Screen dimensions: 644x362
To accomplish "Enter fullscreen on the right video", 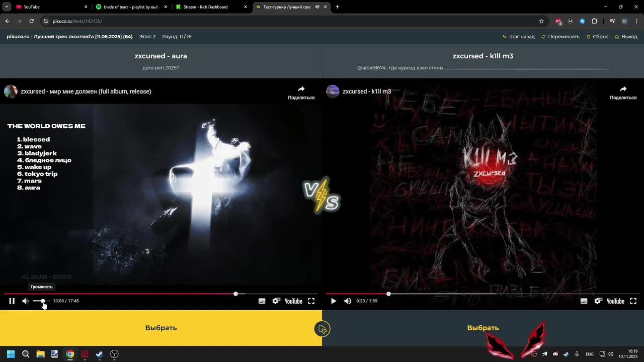I will (x=633, y=301).
